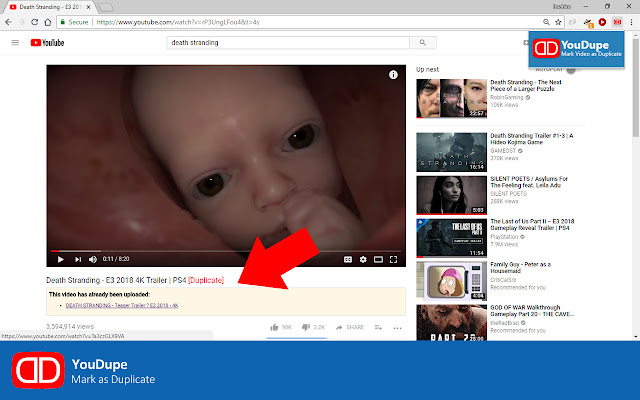
Task: Open more actions ellipsis under video
Action: tap(398, 328)
